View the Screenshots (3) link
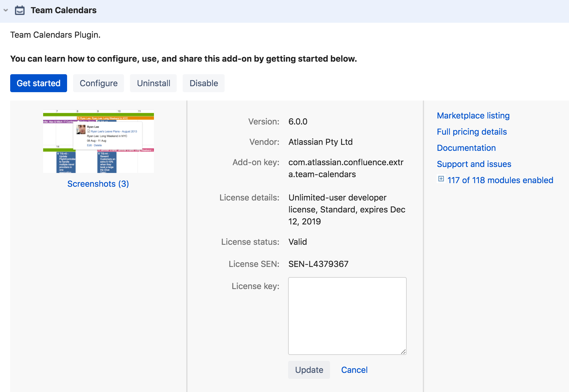Viewport: 569px width, 392px height. 98,184
